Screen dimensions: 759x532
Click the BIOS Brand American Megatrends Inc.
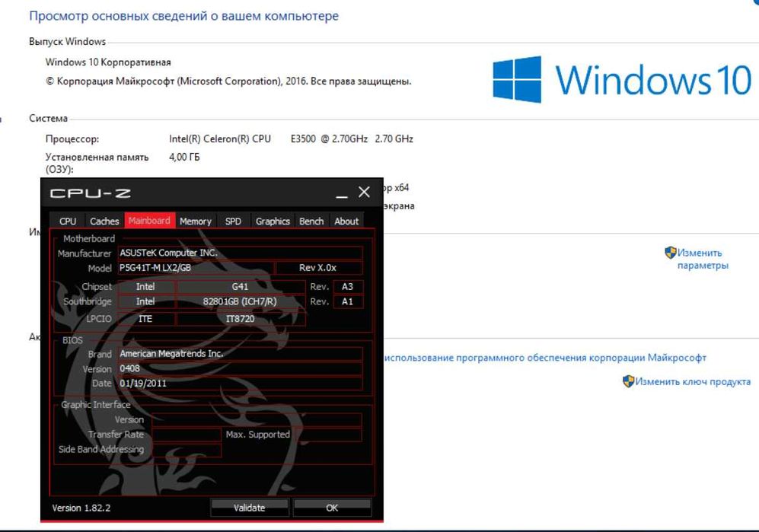tap(240, 354)
